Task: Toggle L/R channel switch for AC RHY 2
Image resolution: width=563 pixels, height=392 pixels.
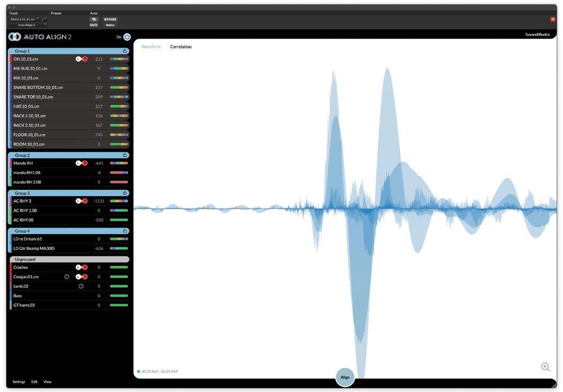Action: [81, 201]
